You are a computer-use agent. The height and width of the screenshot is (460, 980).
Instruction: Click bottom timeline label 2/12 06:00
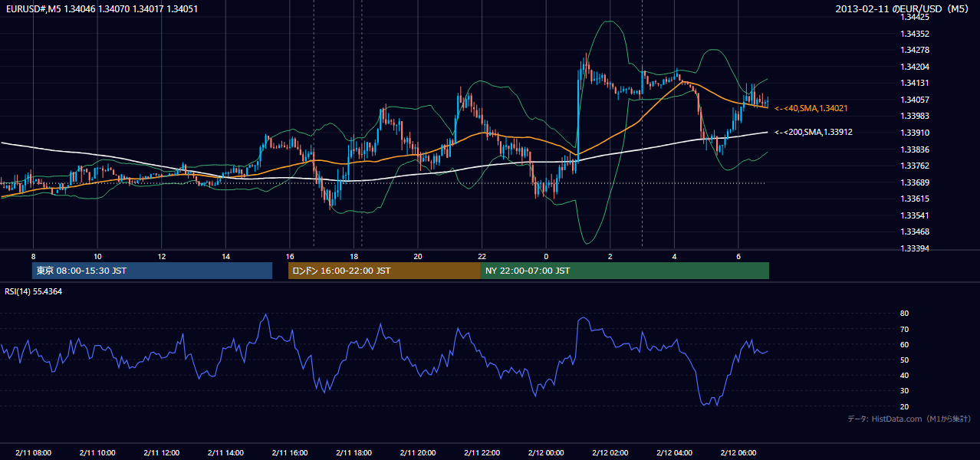point(738,452)
